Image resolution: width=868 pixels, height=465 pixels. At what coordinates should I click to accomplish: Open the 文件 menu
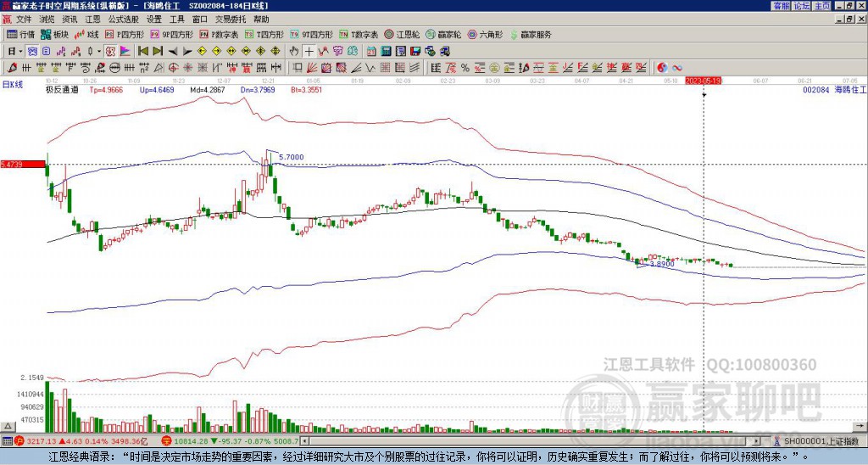click(24, 20)
